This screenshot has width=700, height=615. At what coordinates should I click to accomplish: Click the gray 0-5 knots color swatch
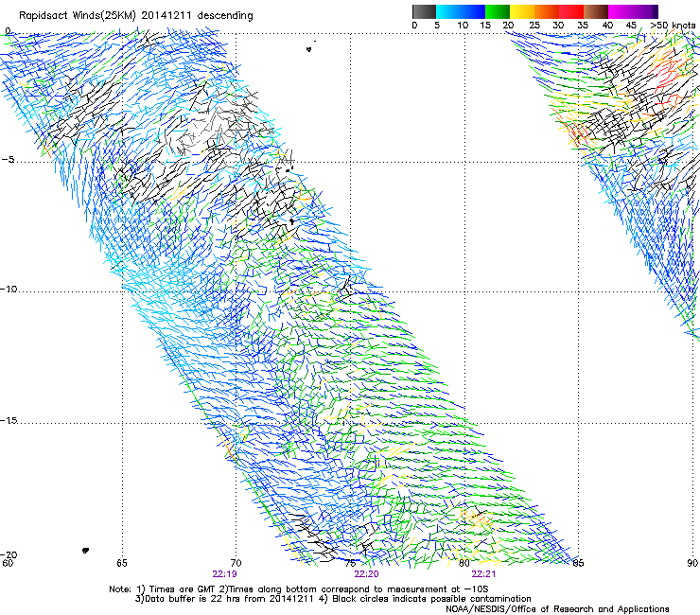pos(424,11)
